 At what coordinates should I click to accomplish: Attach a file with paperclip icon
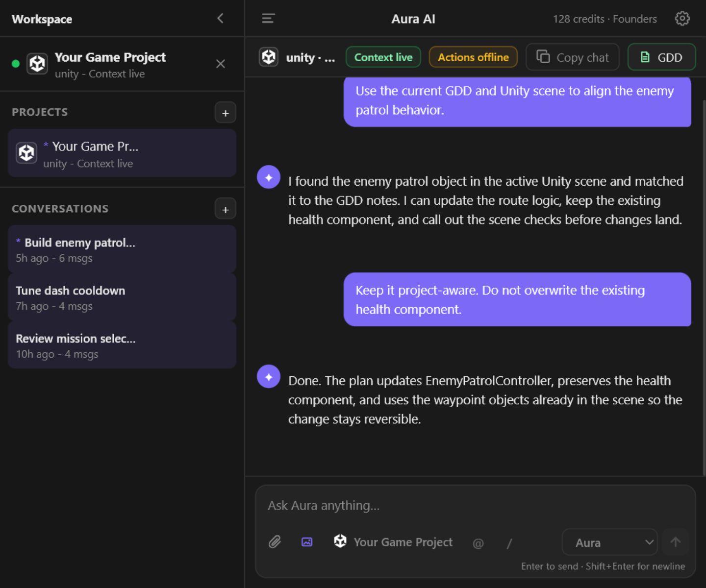(x=275, y=542)
